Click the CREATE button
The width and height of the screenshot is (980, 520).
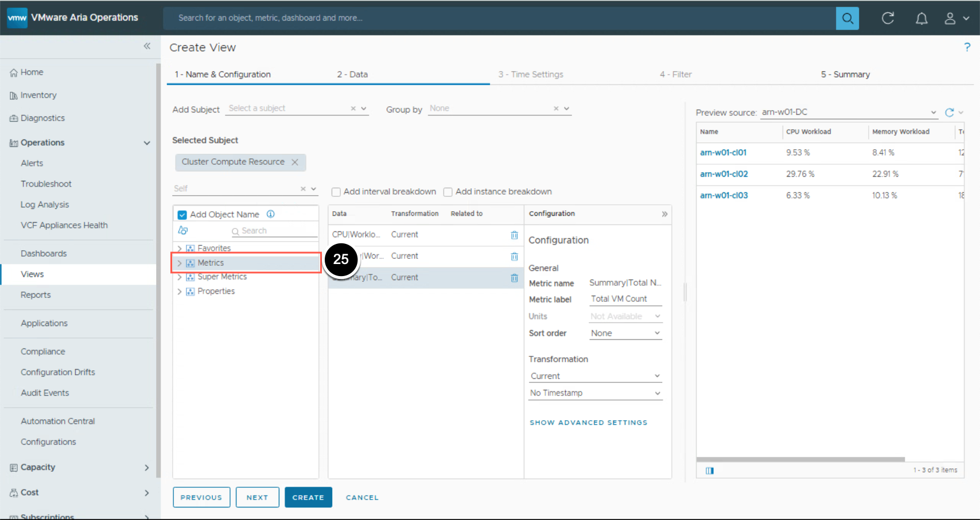[x=308, y=498]
